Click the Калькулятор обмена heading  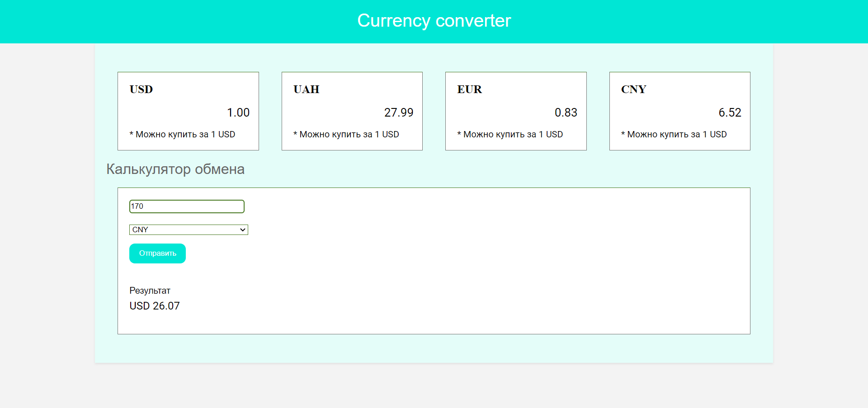coord(175,169)
